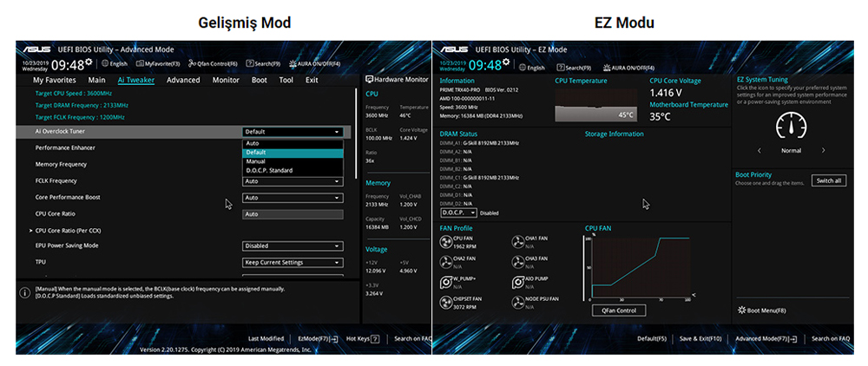The width and height of the screenshot is (868, 366).
Task: Switch to Advanced Mode(F7) from EZ Mode
Action: pyautogui.click(x=766, y=338)
